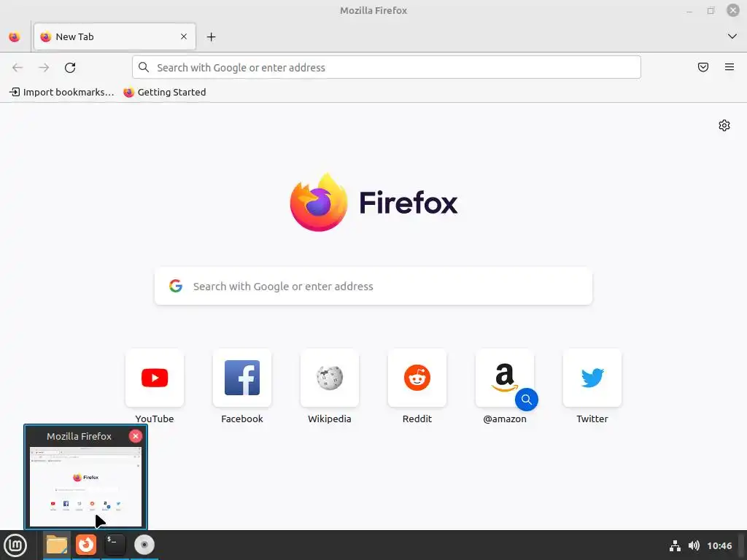
Task: Focus the page's Google search box
Action: click(373, 286)
